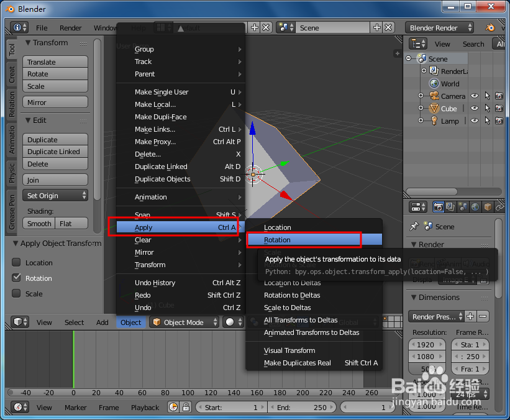Open the 3D View editor type icon
Viewport: 510px width, 420px height.
click(x=20, y=322)
